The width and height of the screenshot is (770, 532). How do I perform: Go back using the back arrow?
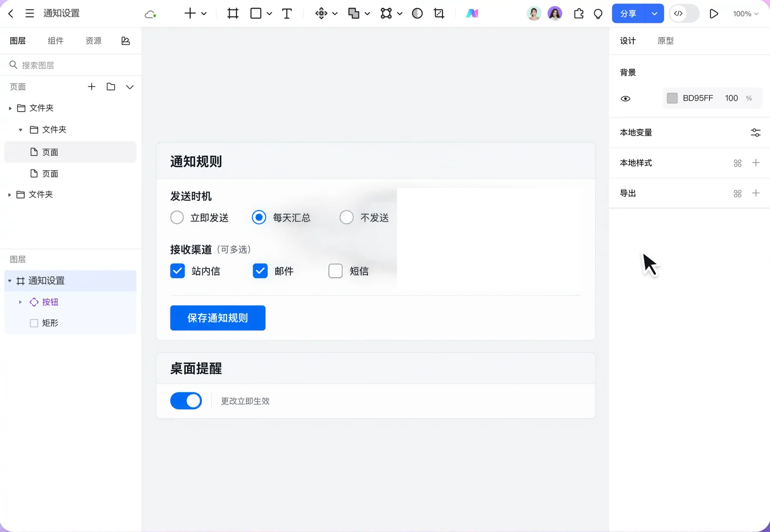[11, 14]
